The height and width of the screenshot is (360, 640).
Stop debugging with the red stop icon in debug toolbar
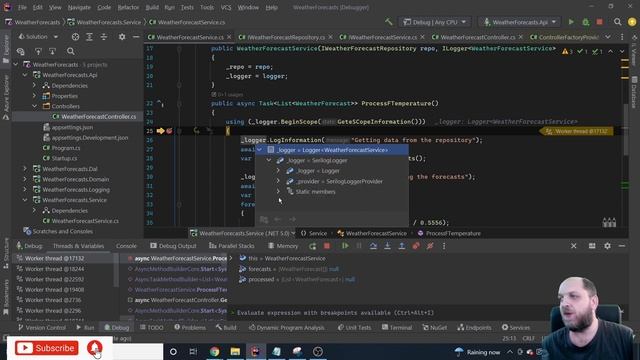tap(327, 246)
